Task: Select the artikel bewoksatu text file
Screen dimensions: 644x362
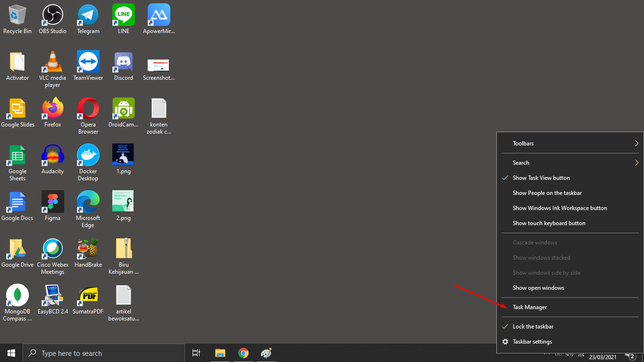Action: tap(124, 303)
